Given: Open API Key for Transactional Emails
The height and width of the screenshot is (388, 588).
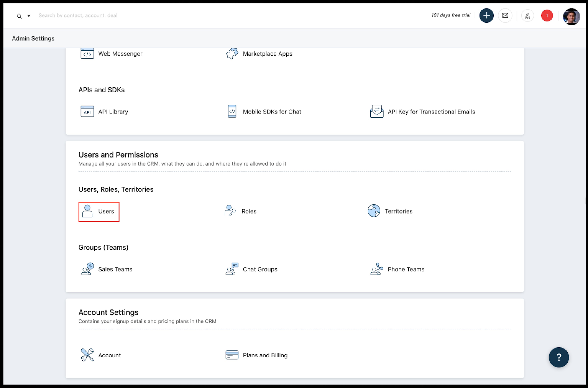Looking at the screenshot, I should point(431,112).
